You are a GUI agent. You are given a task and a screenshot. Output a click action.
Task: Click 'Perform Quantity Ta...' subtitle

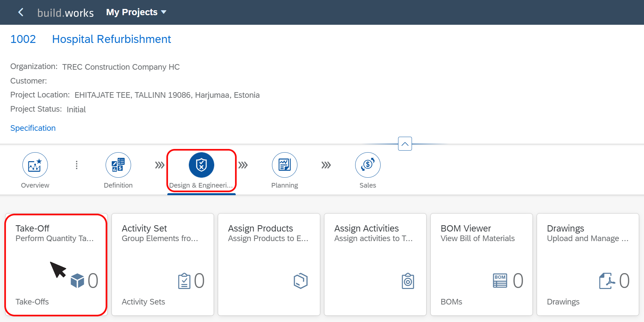coord(54,238)
